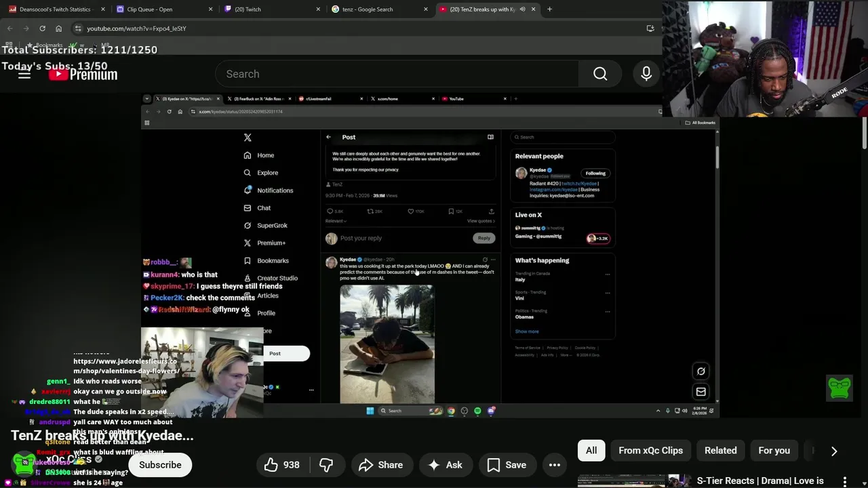Screen dimensions: 868x488
Task: View site information icon in address bar
Action: tap(78, 28)
